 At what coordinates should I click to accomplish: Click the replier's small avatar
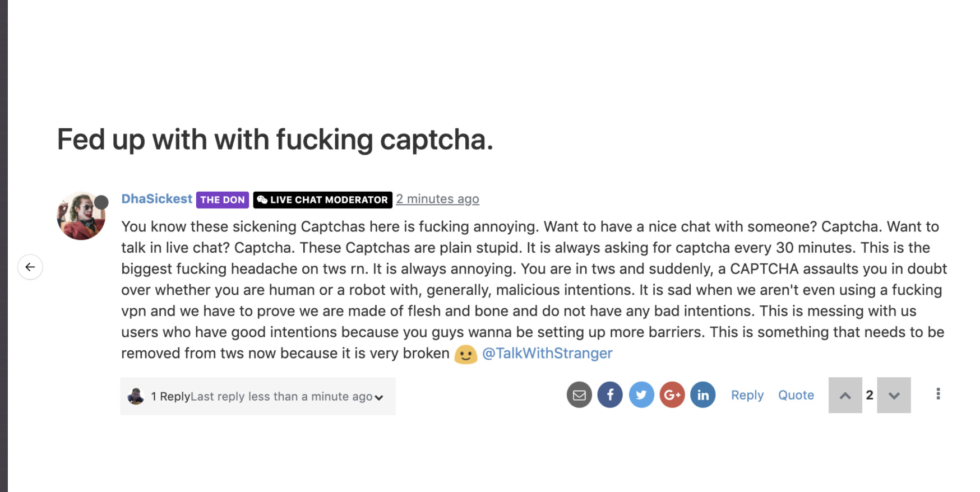(x=136, y=396)
